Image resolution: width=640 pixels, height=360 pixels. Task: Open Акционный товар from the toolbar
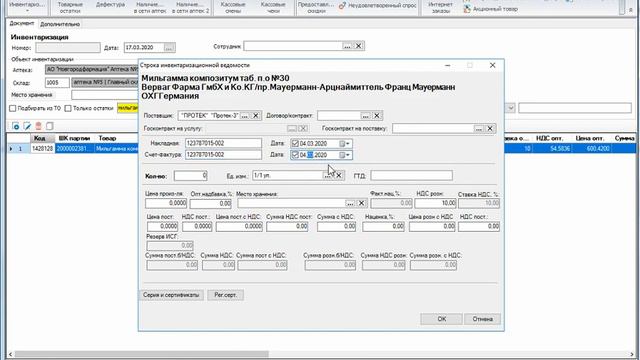pyautogui.click(x=491, y=9)
